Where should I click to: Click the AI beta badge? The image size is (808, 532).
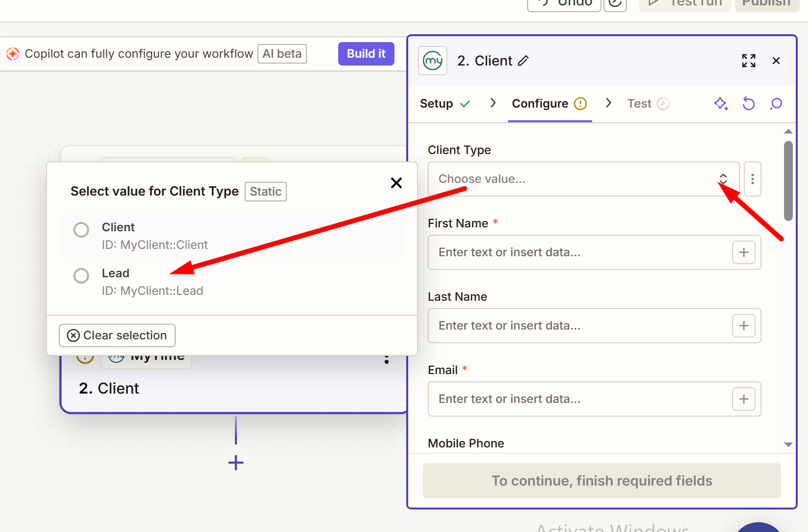282,54
